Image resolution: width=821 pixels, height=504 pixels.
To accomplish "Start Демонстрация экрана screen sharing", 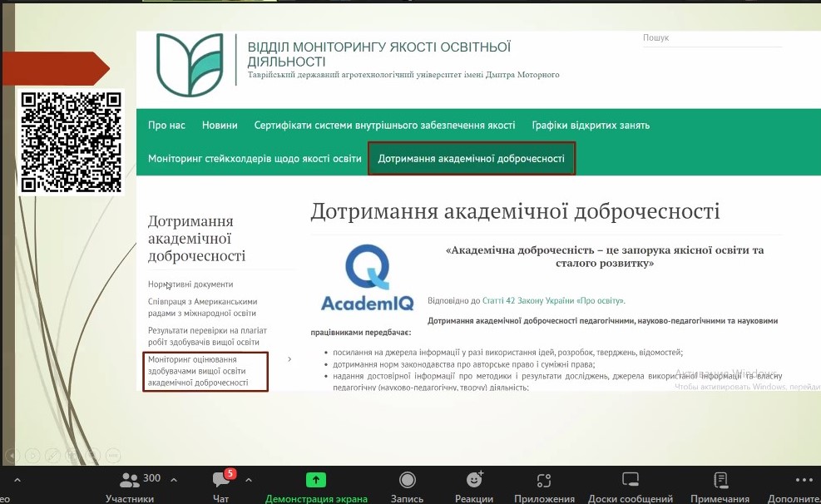I will [x=316, y=487].
